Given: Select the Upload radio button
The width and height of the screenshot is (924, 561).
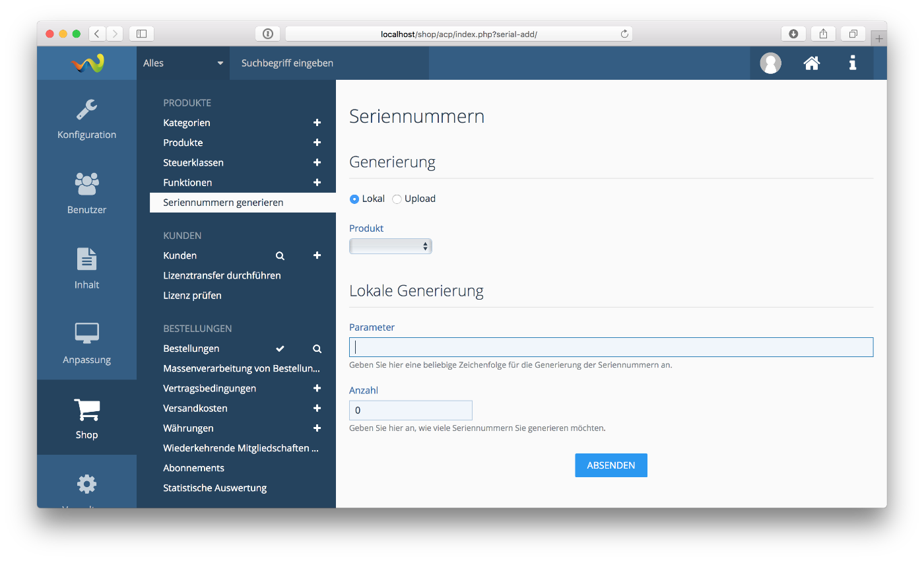Looking at the screenshot, I should [397, 199].
